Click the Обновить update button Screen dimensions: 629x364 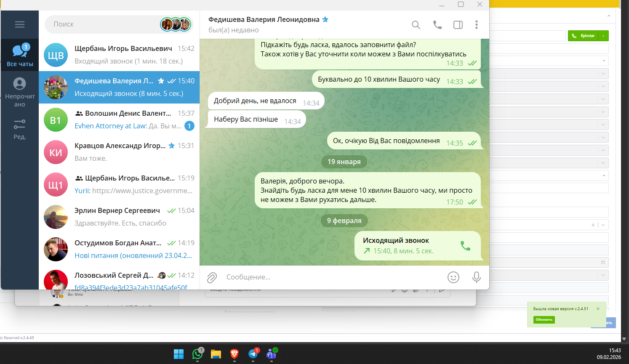pos(544,319)
